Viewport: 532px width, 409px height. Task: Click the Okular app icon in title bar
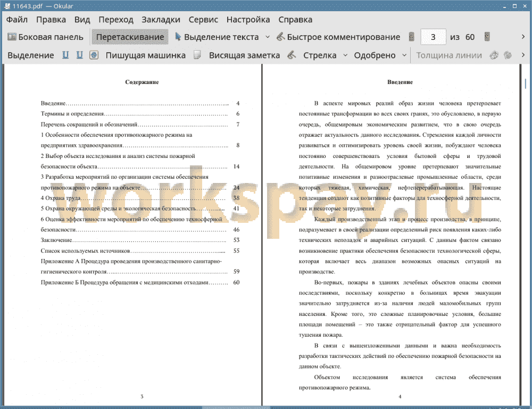coord(7,6)
